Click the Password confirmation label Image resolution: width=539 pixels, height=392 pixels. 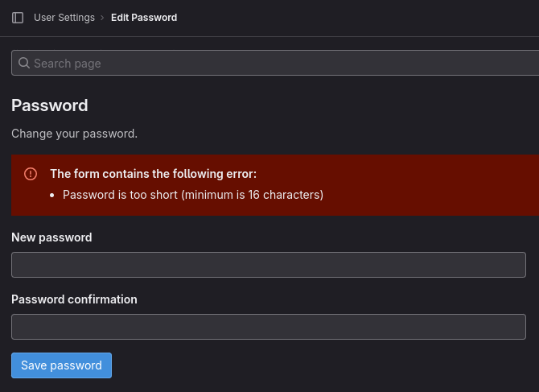point(74,299)
